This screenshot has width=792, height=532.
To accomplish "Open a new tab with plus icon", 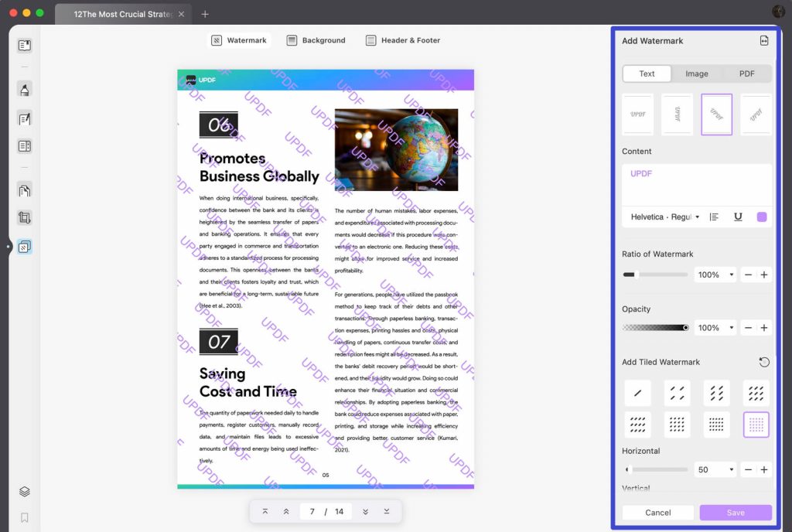I will (204, 14).
